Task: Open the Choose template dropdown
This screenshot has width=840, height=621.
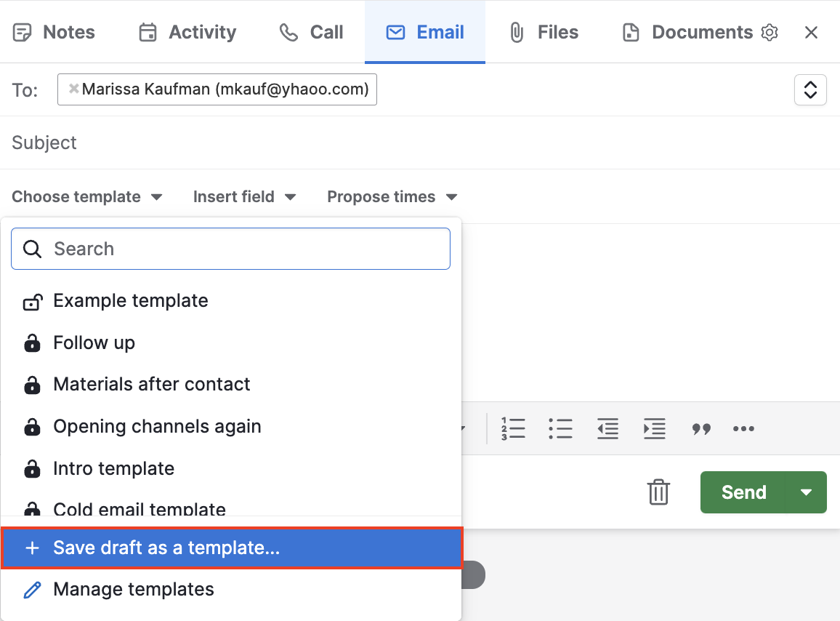Action: coord(87,196)
